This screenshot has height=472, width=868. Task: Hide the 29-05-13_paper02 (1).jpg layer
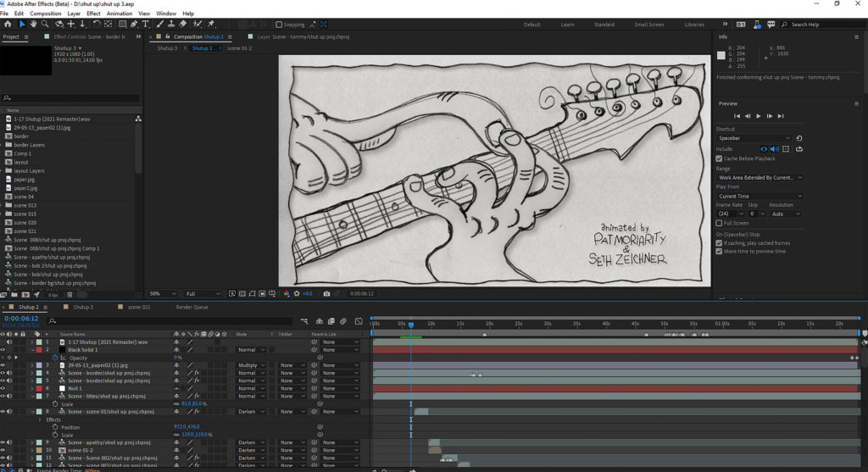pos(3,365)
